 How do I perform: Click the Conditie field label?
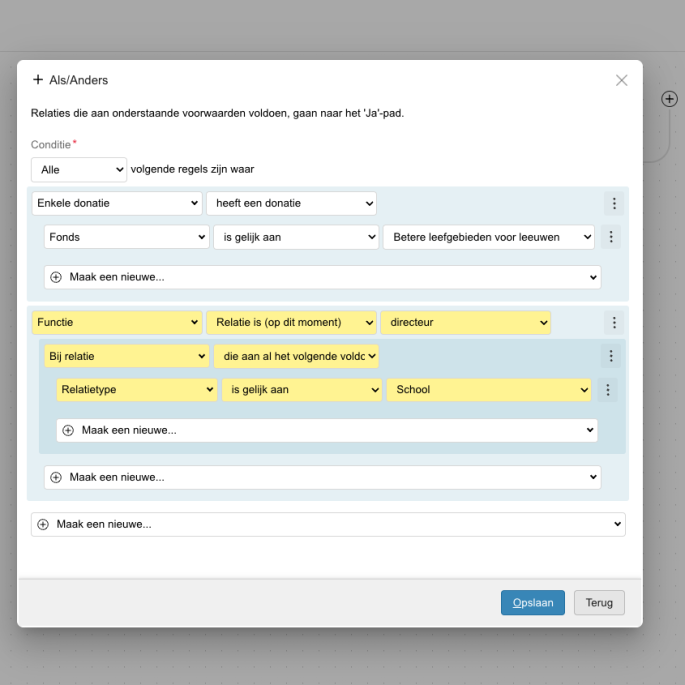click(x=51, y=145)
